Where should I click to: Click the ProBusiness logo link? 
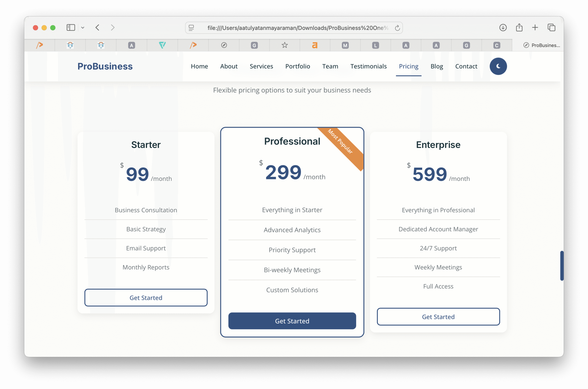(x=105, y=66)
